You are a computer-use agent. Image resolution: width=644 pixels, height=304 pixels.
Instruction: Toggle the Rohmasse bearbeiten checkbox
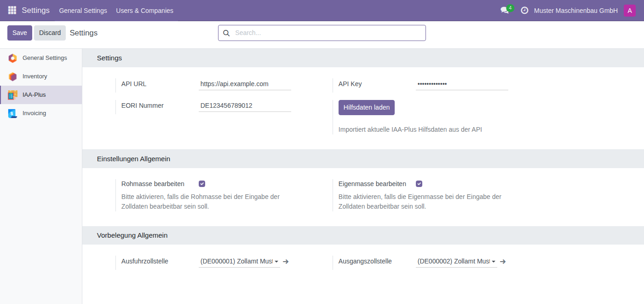click(x=202, y=184)
